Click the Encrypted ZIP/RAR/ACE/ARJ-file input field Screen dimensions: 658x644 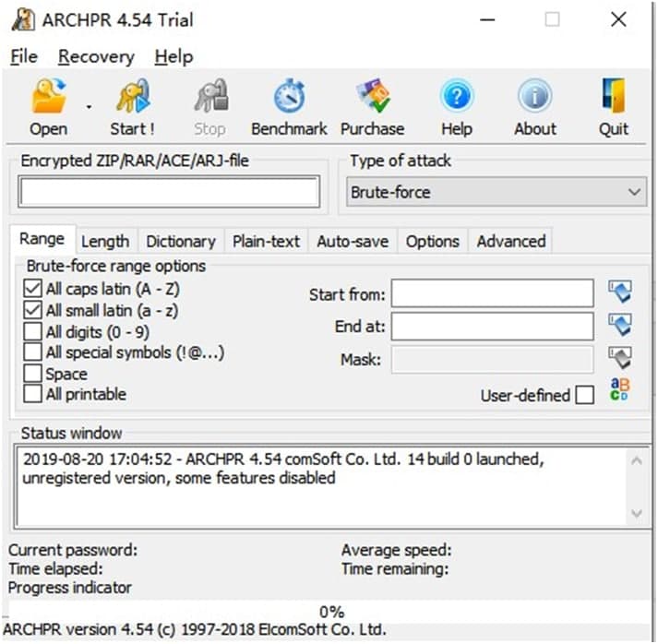[169, 192]
